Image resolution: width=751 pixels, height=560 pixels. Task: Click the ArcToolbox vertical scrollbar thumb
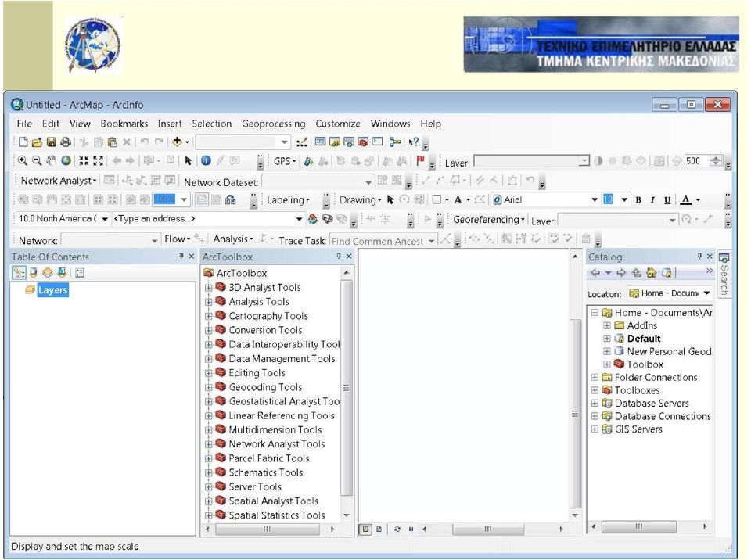tap(347, 388)
